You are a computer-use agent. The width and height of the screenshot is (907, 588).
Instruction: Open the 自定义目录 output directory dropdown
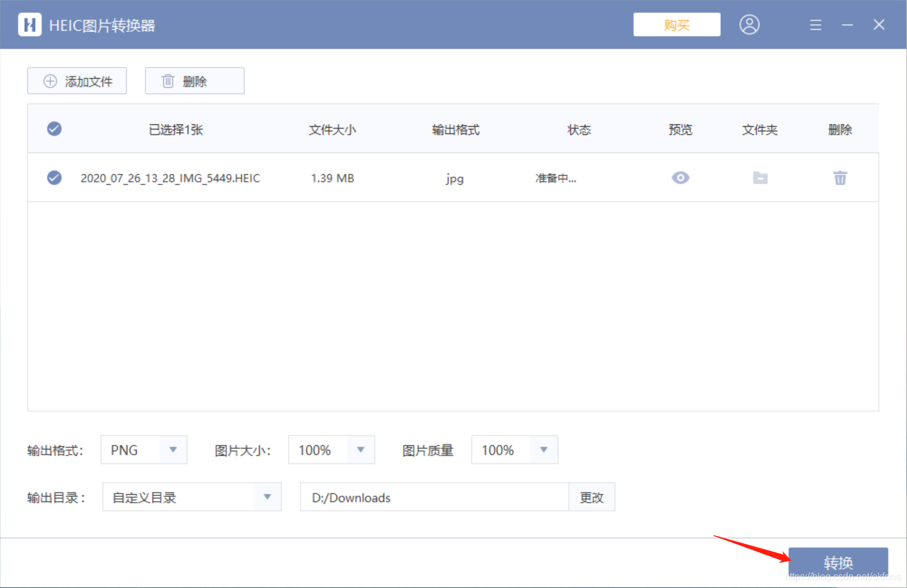(x=192, y=497)
